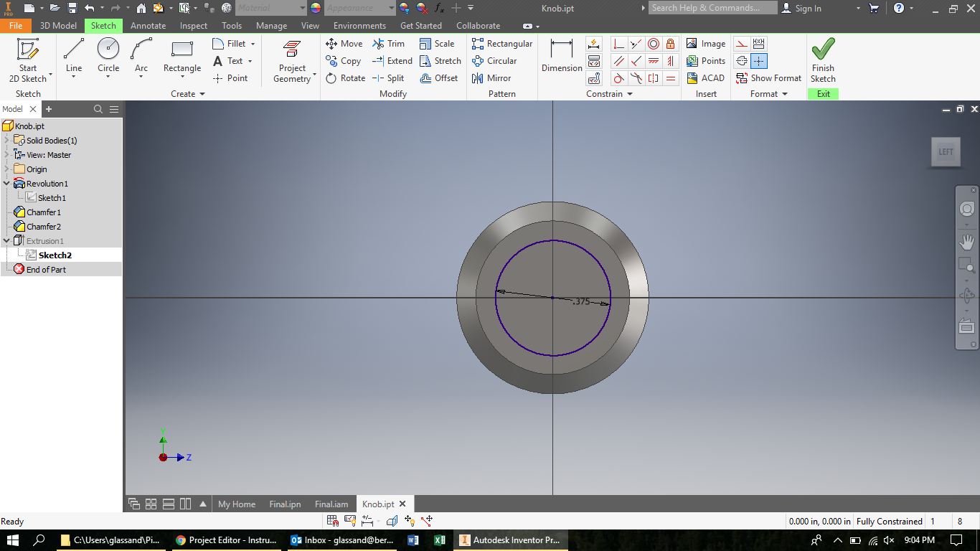The width and height of the screenshot is (980, 551).
Task: Click Sign In
Action: coord(801,8)
